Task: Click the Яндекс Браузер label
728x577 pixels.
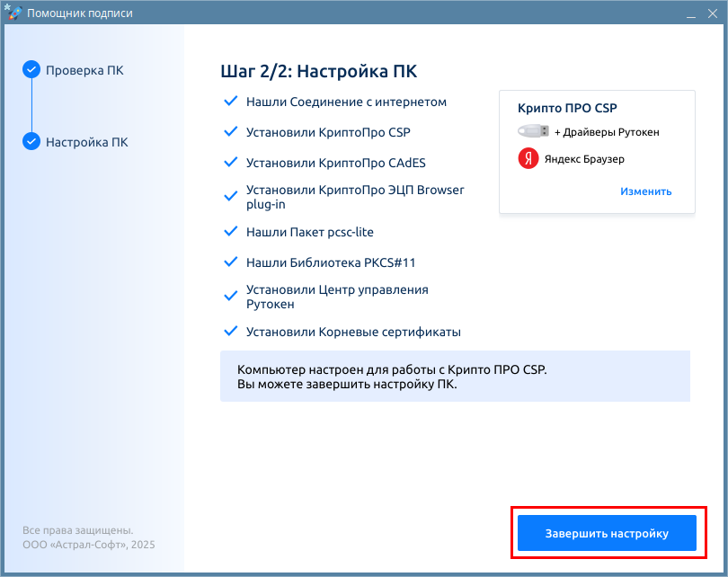Action: [584, 159]
